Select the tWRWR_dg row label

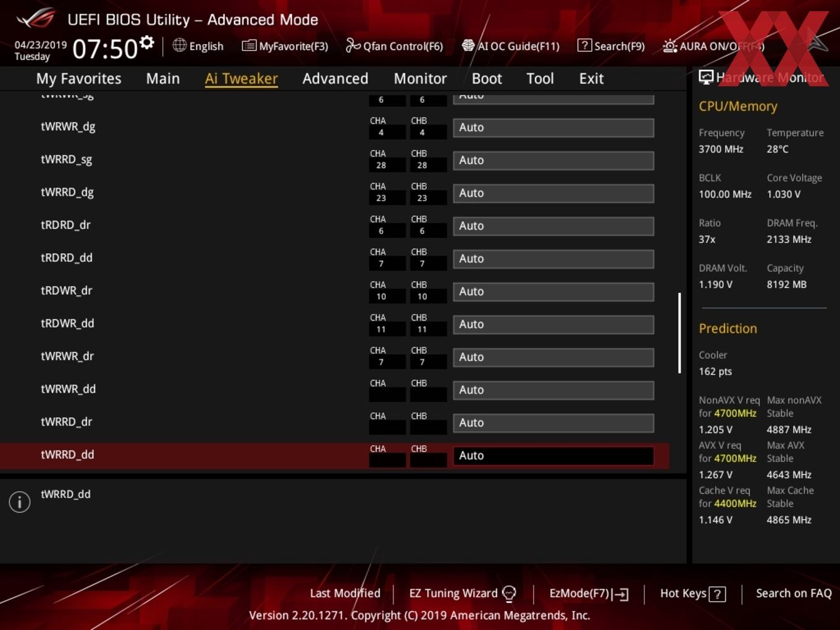(x=68, y=127)
